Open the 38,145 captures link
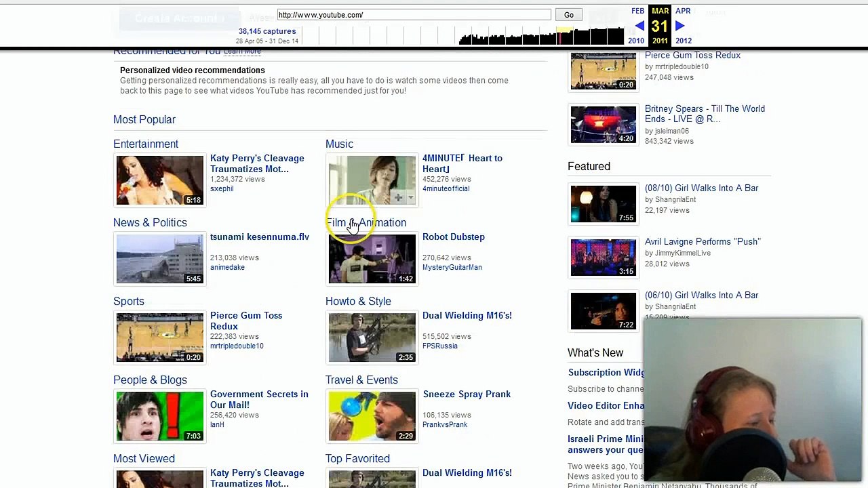This screenshot has width=868, height=488. (267, 31)
